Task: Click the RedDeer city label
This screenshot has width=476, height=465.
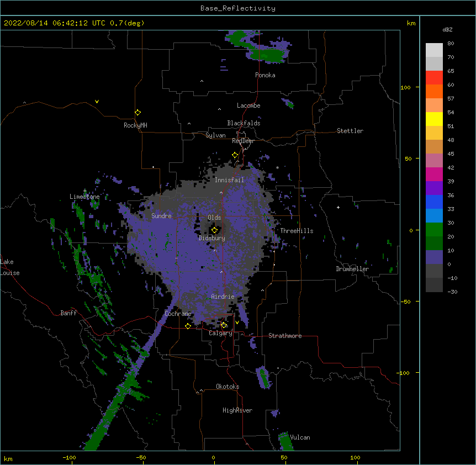Action: click(x=243, y=141)
